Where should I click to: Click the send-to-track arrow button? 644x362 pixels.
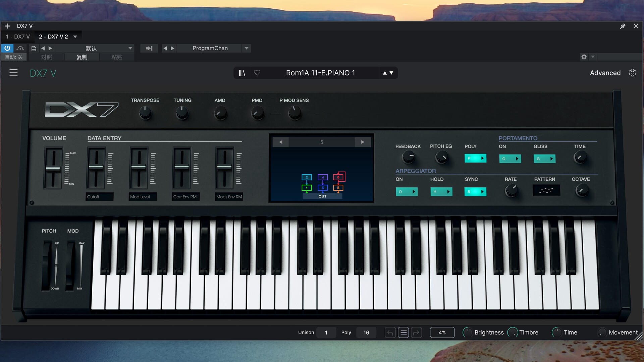pyautogui.click(x=149, y=48)
